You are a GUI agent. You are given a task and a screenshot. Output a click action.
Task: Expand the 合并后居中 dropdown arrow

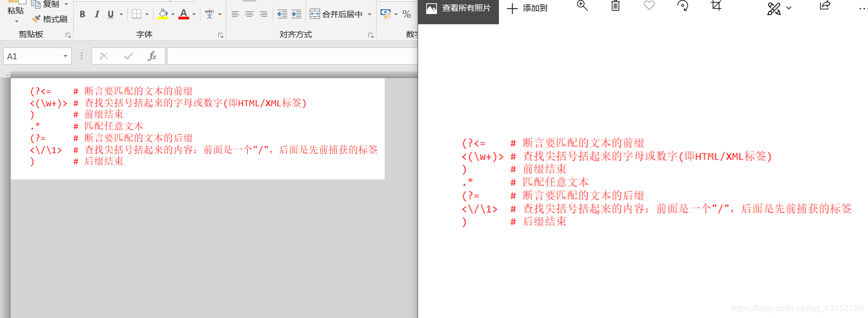(x=370, y=15)
